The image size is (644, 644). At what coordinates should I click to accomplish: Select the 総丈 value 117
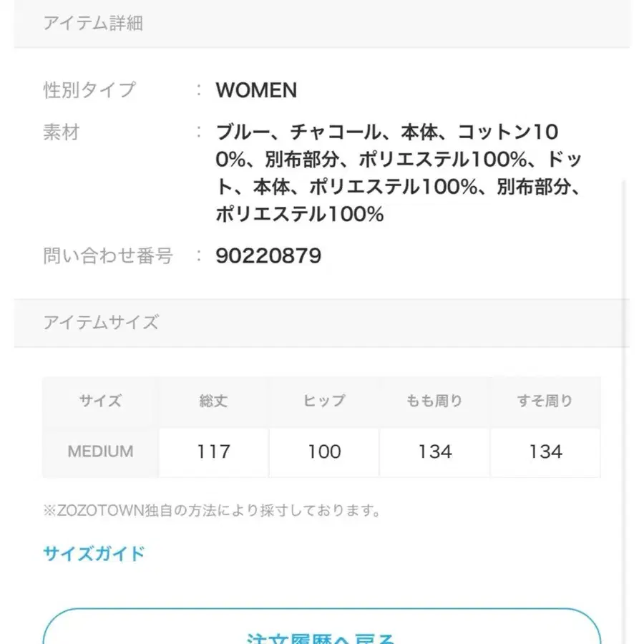coord(212,452)
